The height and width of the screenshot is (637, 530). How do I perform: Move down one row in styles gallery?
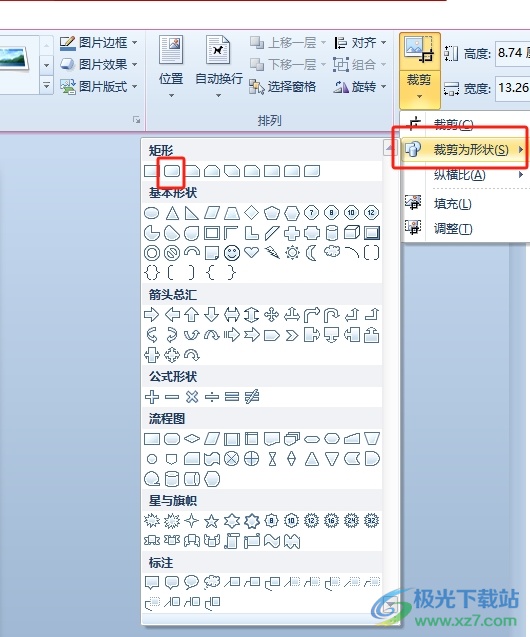pyautogui.click(x=46, y=65)
